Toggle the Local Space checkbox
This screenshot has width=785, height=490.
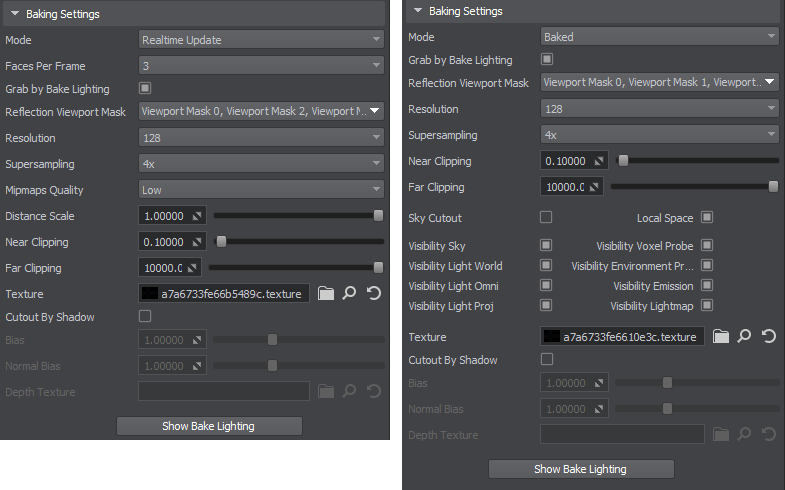tap(706, 217)
